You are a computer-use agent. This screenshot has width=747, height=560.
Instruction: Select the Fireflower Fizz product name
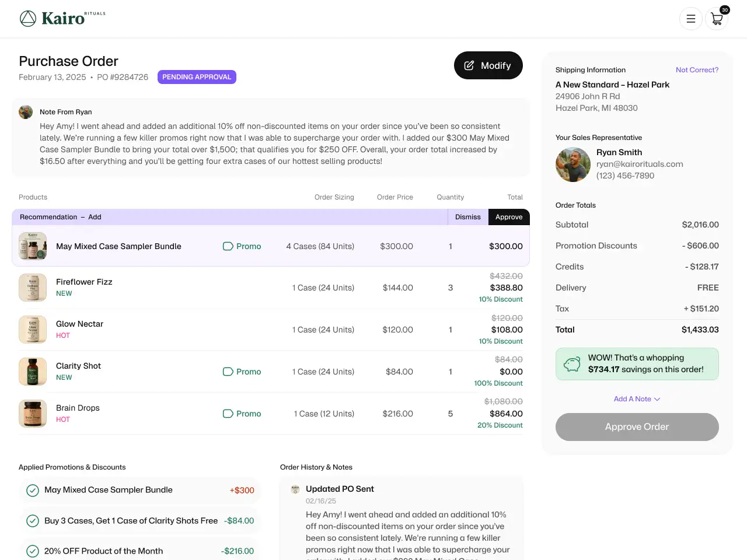84,282
